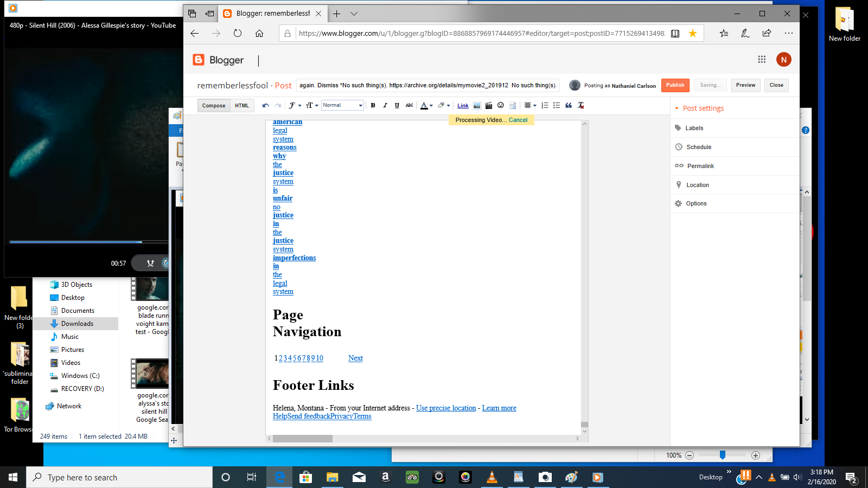
Task: Open the Google apps grid
Action: point(762,60)
